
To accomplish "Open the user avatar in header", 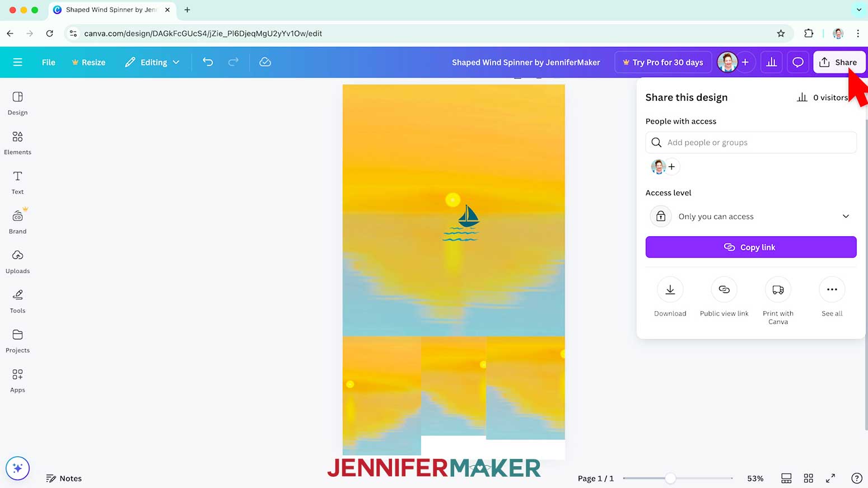I will click(727, 62).
